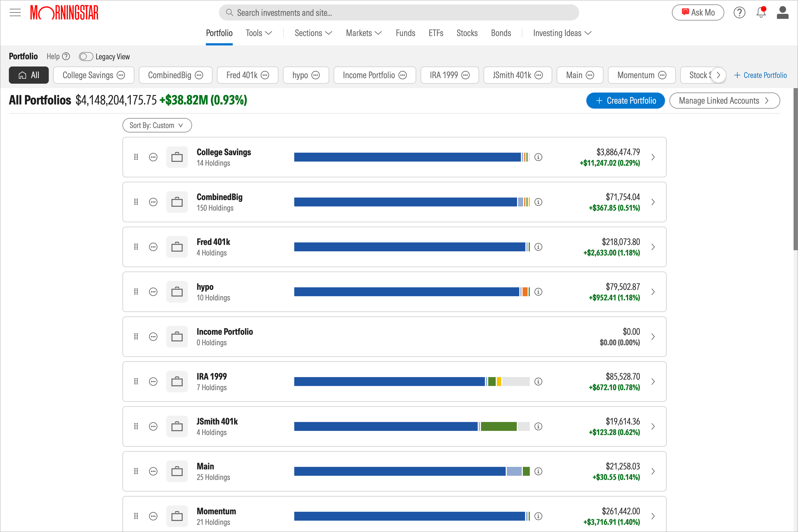This screenshot has width=798, height=532.
Task: Click the info icon on IRA 1999 allocation bar
Action: (538, 381)
